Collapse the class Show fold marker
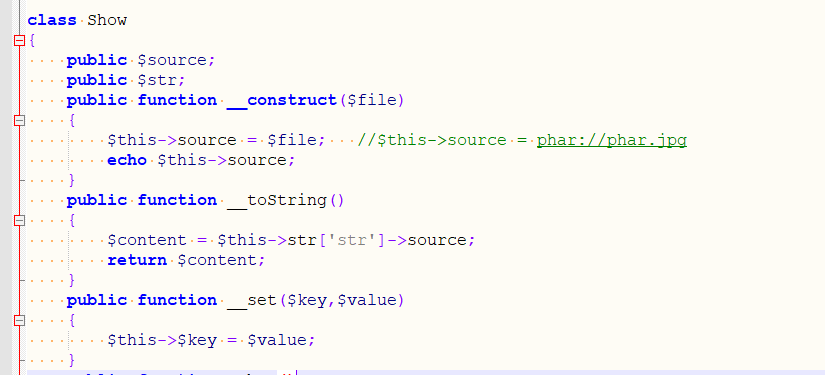Image resolution: width=825 pixels, height=375 pixels. coord(19,40)
